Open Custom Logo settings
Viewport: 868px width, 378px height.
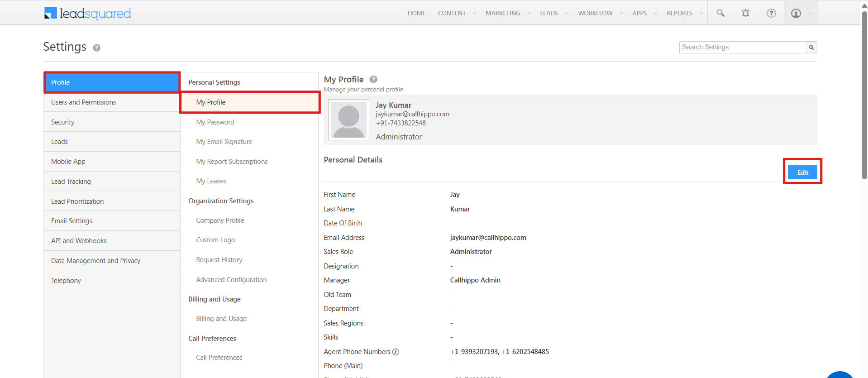215,240
